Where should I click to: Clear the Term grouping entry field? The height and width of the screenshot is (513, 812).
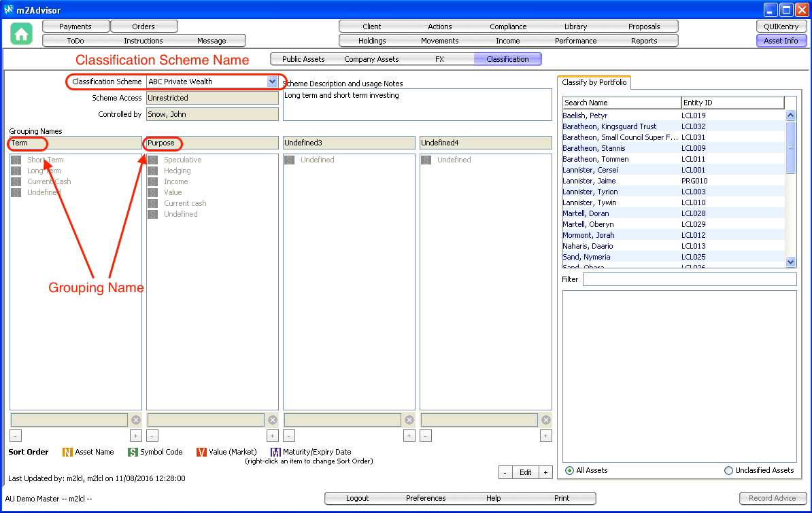[136, 420]
